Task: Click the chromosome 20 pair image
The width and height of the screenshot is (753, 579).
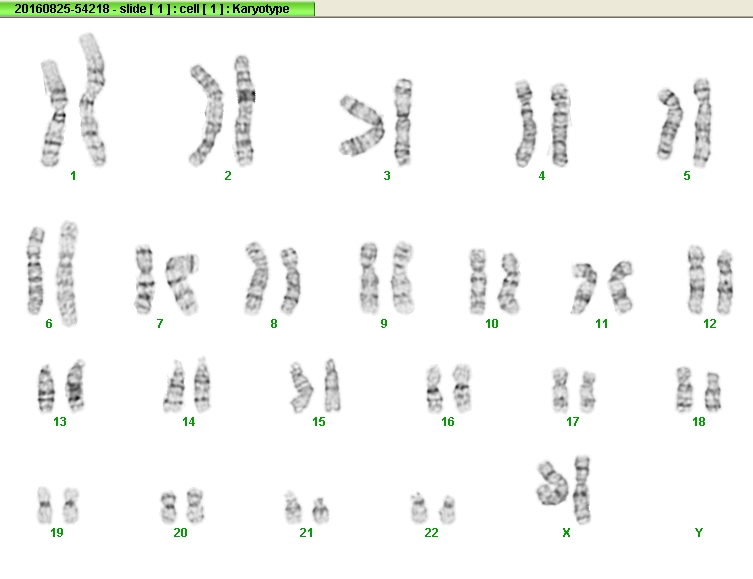Action: click(182, 506)
